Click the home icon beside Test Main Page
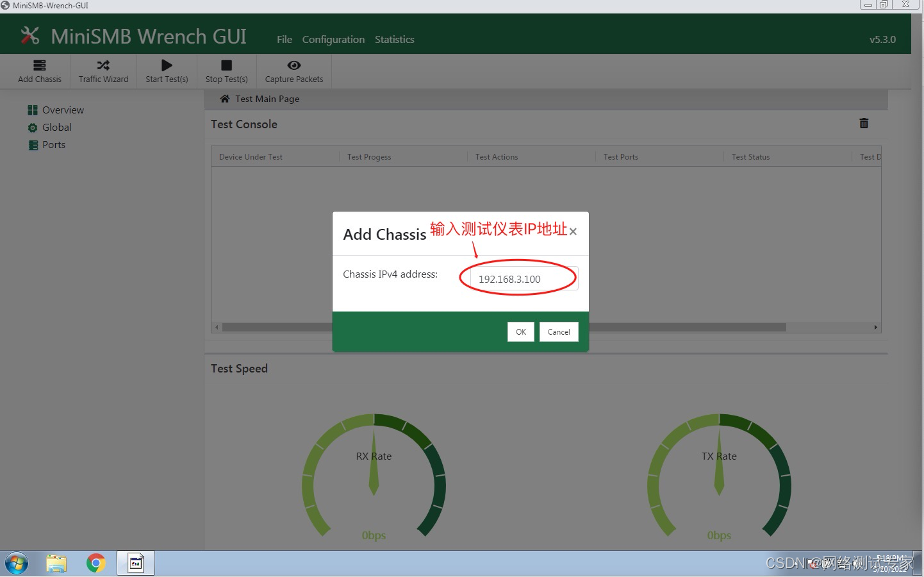The height and width of the screenshot is (577, 924). coord(224,98)
